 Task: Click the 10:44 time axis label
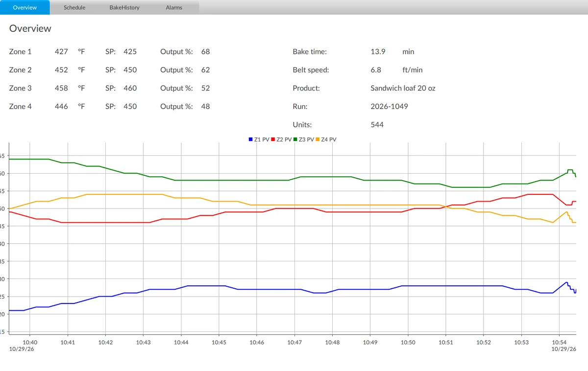181,343
